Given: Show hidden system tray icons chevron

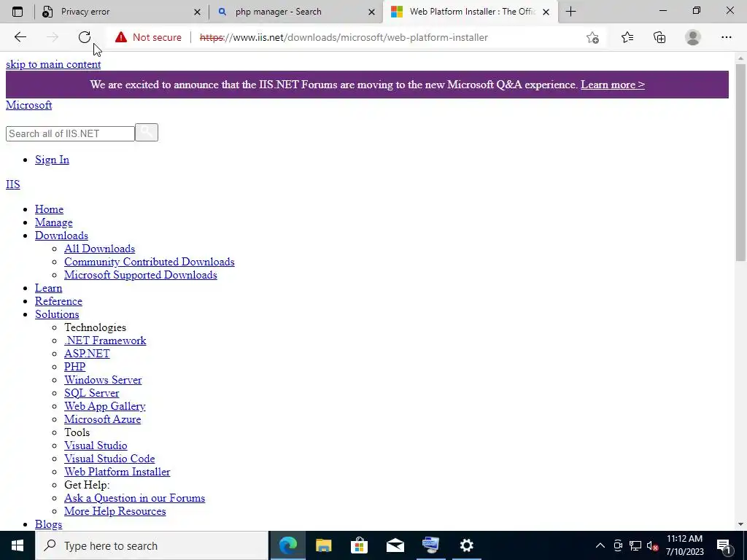Looking at the screenshot, I should pyautogui.click(x=600, y=545).
